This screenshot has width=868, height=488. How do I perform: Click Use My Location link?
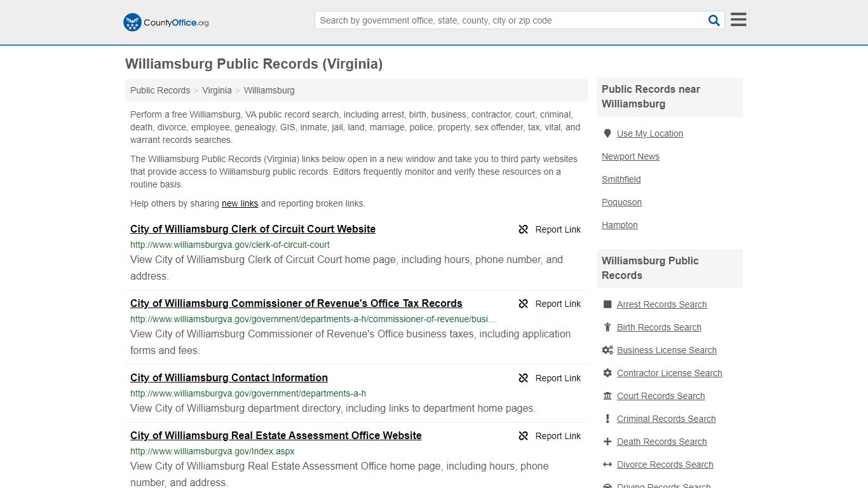pos(650,133)
